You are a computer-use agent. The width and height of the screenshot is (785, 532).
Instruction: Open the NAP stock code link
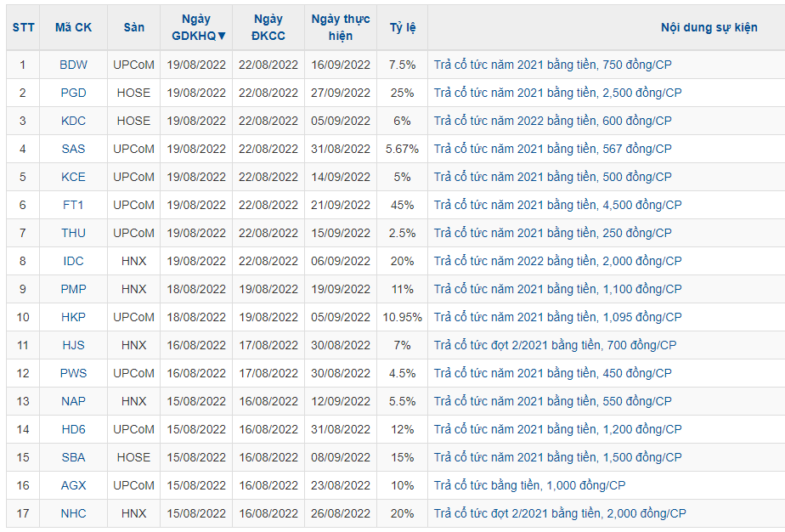tap(73, 401)
